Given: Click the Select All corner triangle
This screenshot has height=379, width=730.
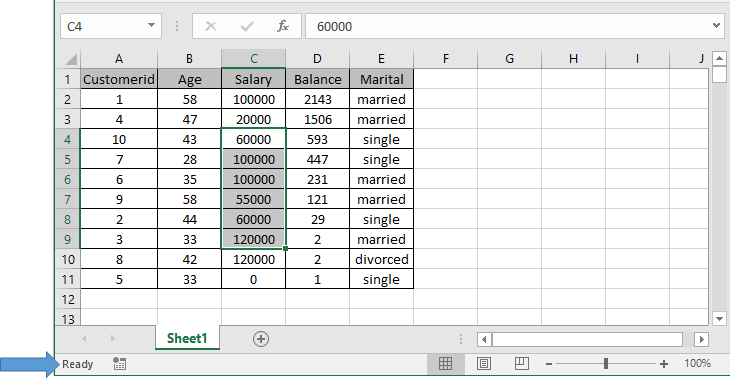Looking at the screenshot, I should tap(71, 59).
